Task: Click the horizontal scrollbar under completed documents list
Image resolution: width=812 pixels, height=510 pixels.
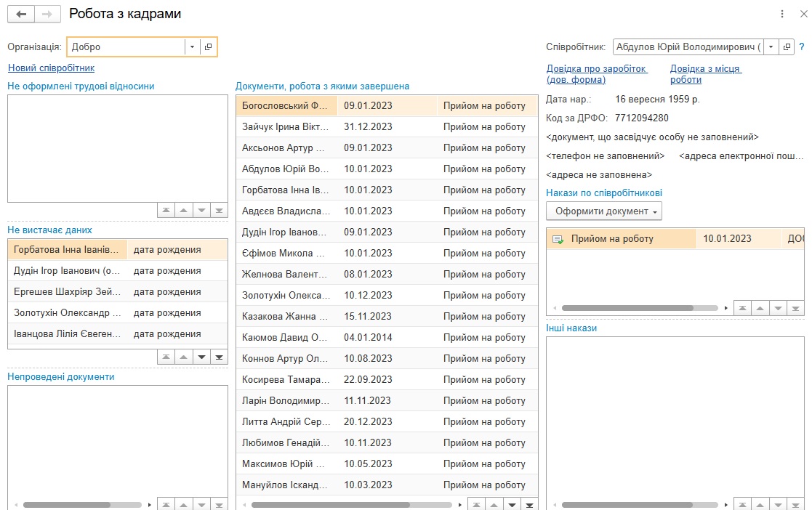Action: [331, 505]
